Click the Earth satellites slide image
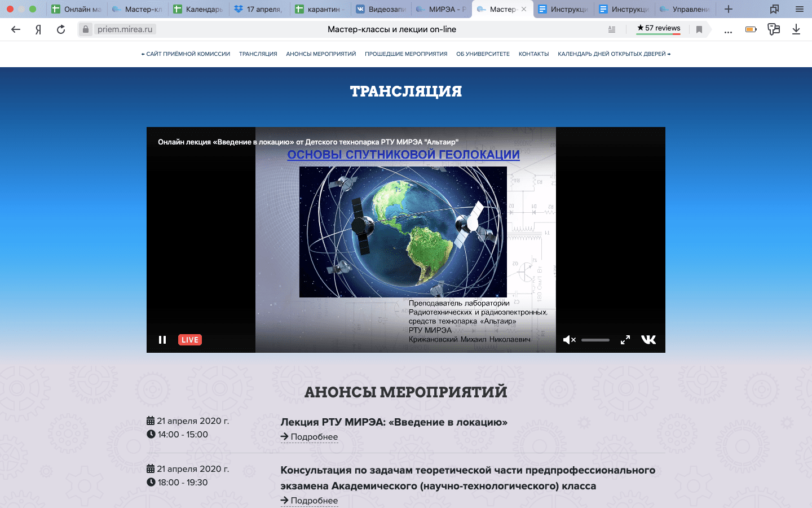The width and height of the screenshot is (812, 508). [x=403, y=232]
